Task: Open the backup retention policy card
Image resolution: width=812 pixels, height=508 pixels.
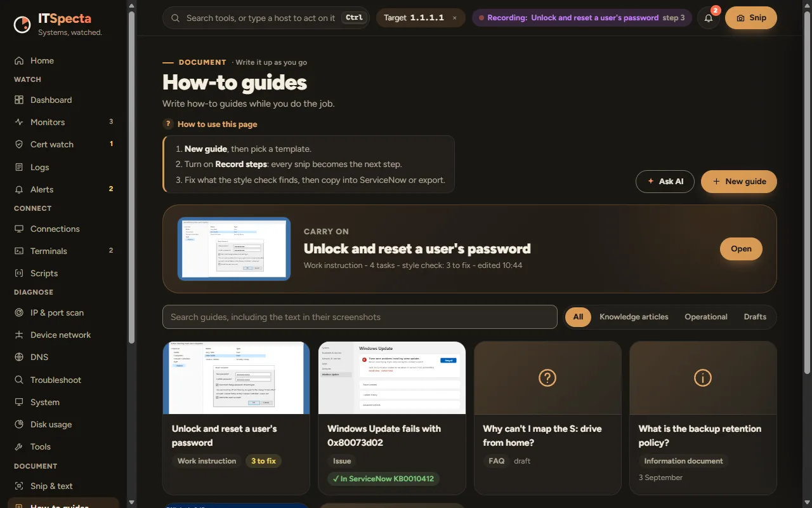Action: pos(703,418)
